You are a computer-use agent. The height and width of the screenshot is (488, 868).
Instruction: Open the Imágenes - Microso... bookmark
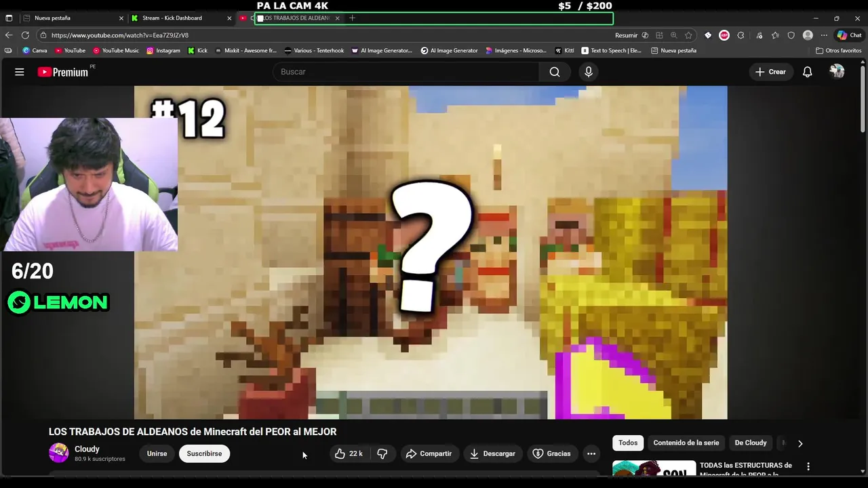(516, 51)
